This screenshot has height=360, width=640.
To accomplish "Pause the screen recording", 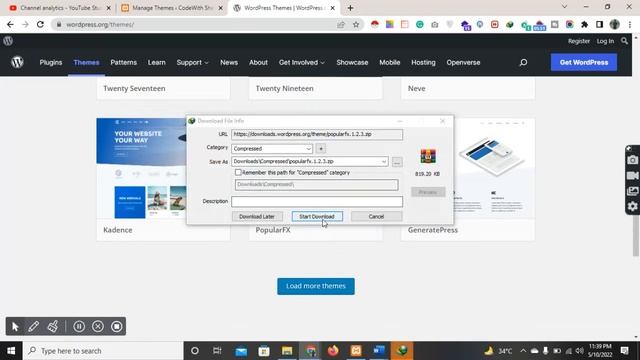I will pyautogui.click(x=79, y=327).
